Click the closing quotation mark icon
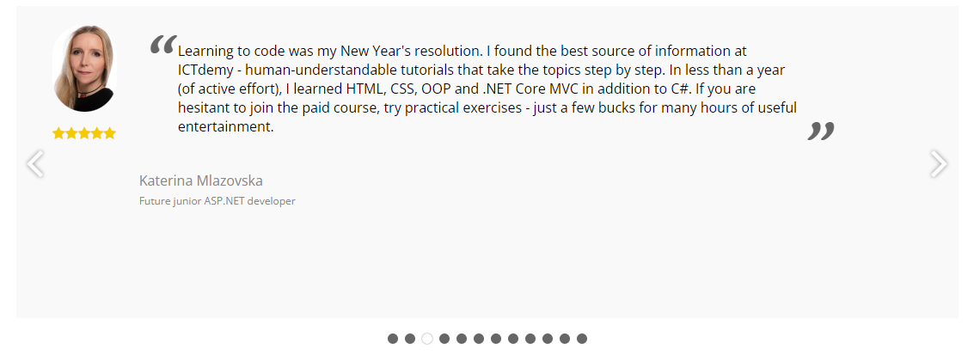 (821, 131)
